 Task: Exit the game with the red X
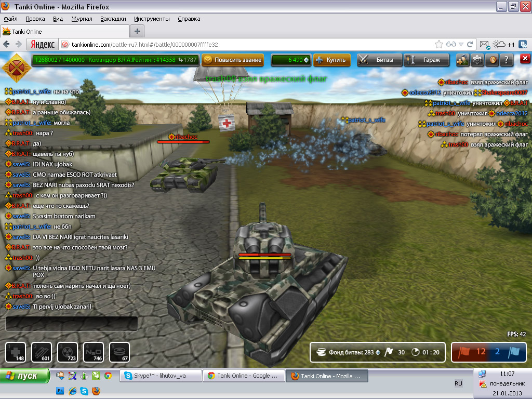525,59
